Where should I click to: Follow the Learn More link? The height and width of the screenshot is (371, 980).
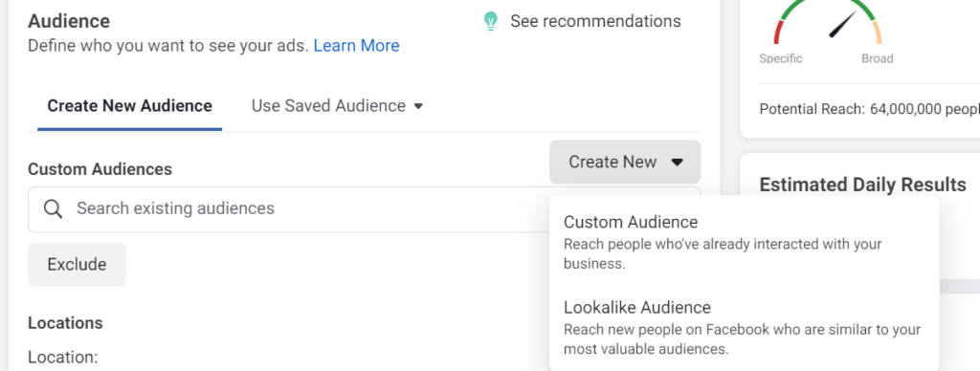(356, 46)
